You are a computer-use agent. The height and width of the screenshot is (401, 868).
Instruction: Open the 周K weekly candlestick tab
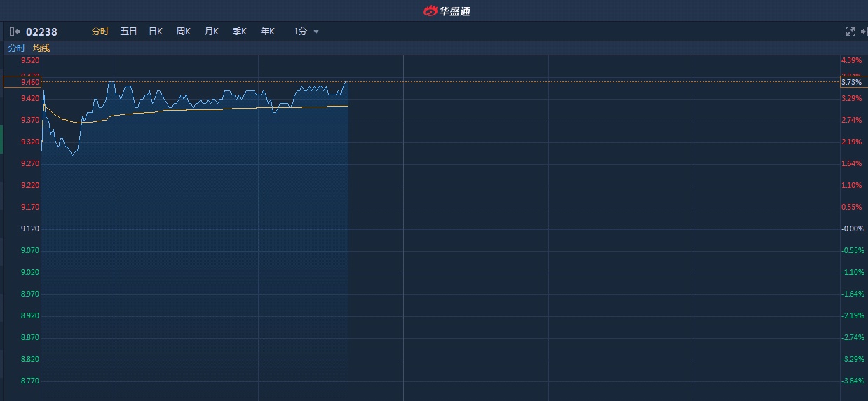pyautogui.click(x=184, y=32)
